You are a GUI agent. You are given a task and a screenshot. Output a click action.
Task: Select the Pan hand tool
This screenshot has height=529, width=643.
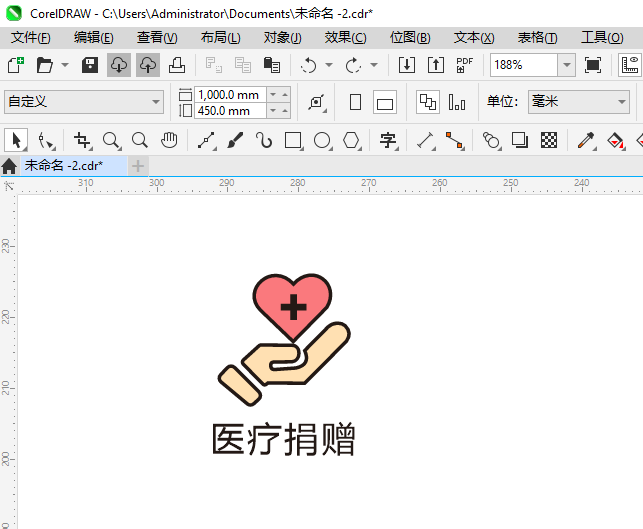point(169,141)
